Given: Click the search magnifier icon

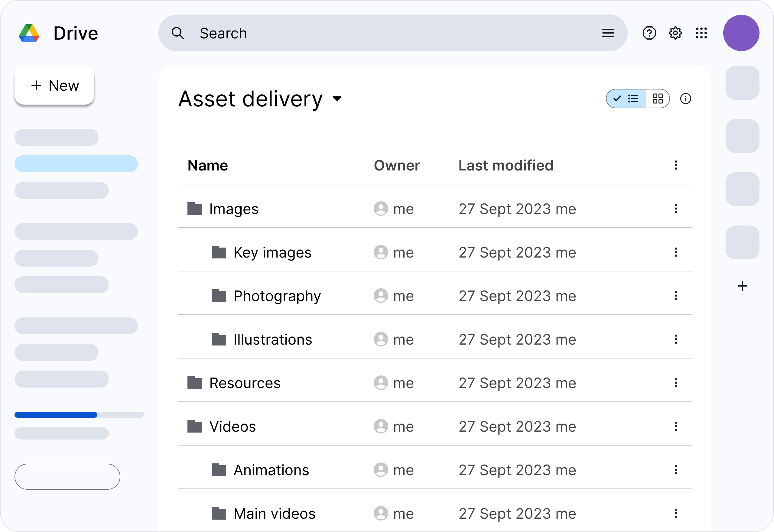Looking at the screenshot, I should pyautogui.click(x=179, y=33).
